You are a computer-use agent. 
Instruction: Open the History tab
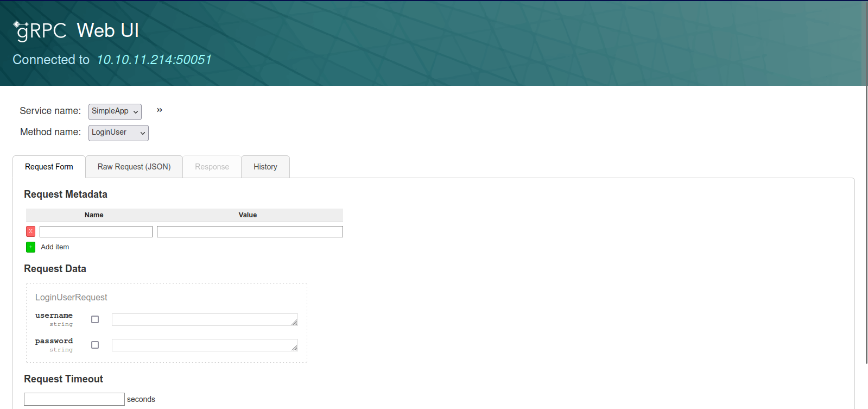pos(265,167)
